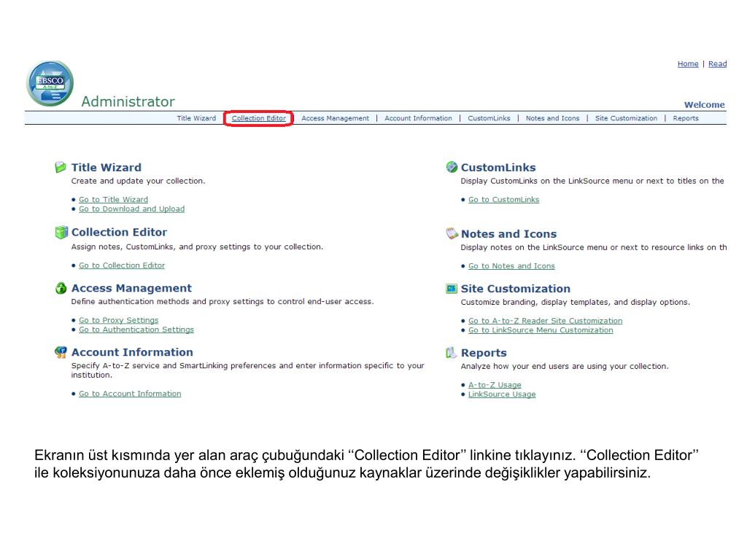This screenshot has width=747, height=560.
Task: Click the Notes and Icons section heading
Action: 508,234
